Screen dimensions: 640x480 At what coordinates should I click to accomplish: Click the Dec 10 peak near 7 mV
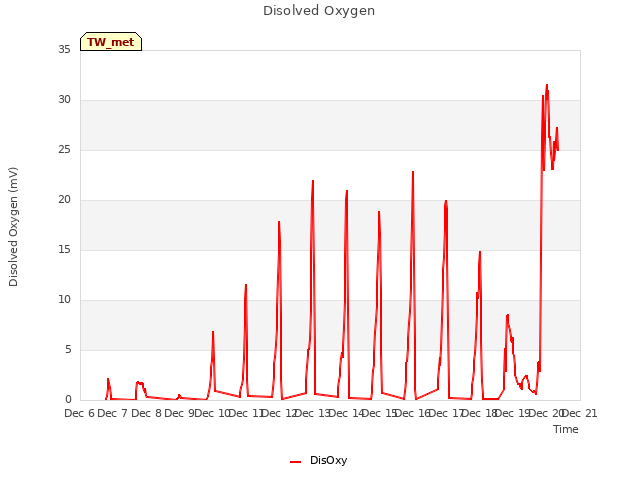[213, 332]
